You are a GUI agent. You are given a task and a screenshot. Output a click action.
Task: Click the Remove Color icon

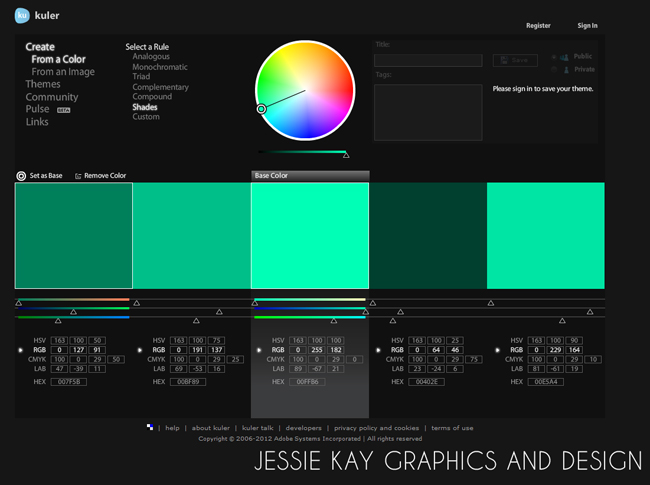tap(78, 176)
